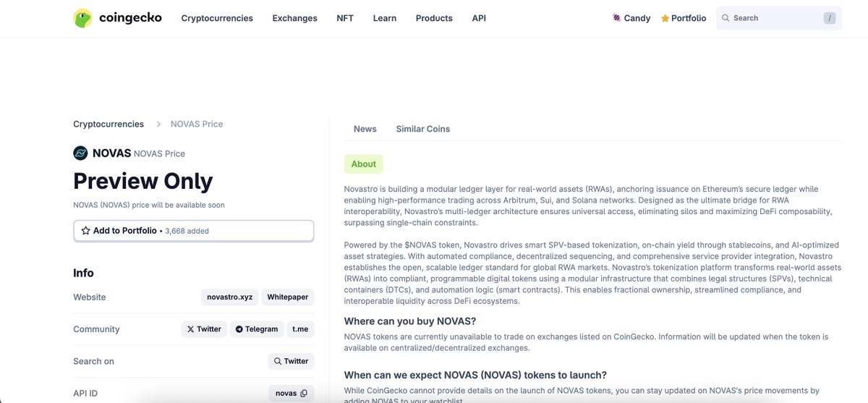Click the X logo in Twitter community button
Image resolution: width=868 pixels, height=403 pixels.
pyautogui.click(x=191, y=329)
